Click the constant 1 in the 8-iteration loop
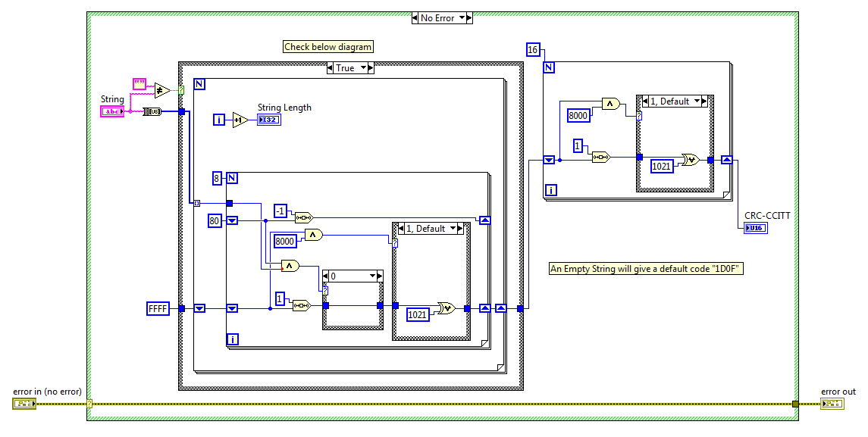This screenshot has height=437, width=868. coord(280,298)
